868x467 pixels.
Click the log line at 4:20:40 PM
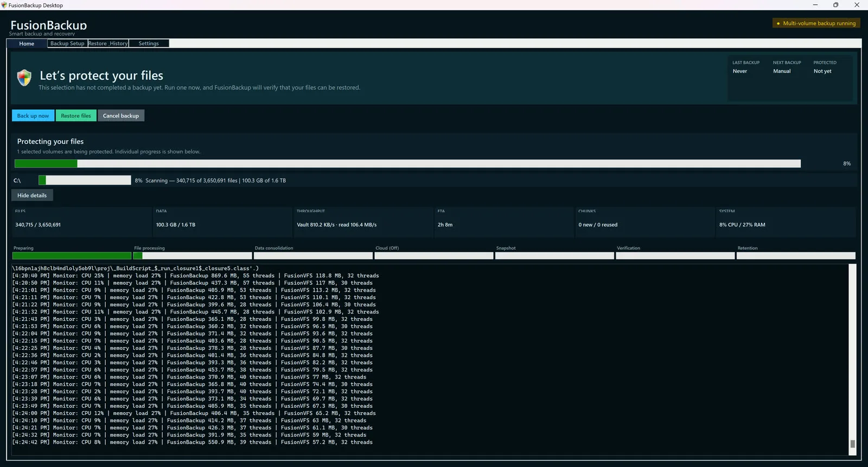195,276
